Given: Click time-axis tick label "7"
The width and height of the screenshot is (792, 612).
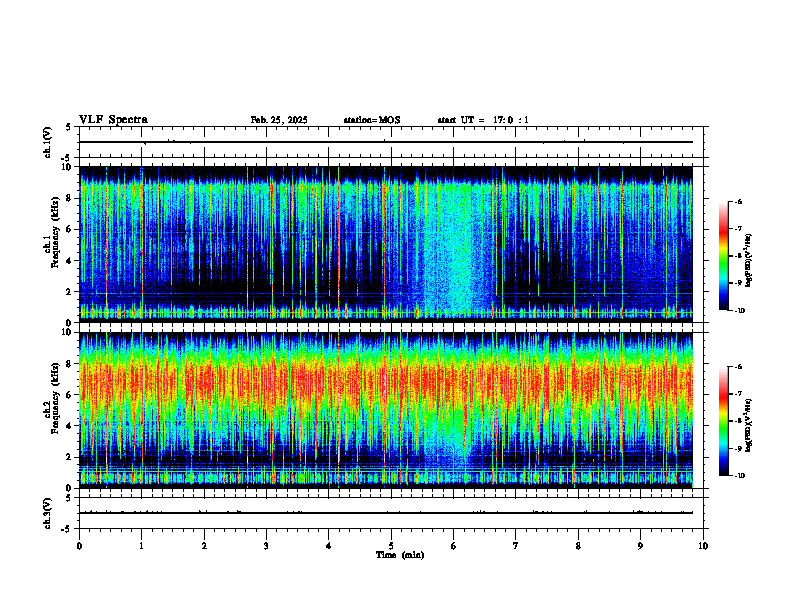Looking at the screenshot, I should pyautogui.click(x=516, y=546).
